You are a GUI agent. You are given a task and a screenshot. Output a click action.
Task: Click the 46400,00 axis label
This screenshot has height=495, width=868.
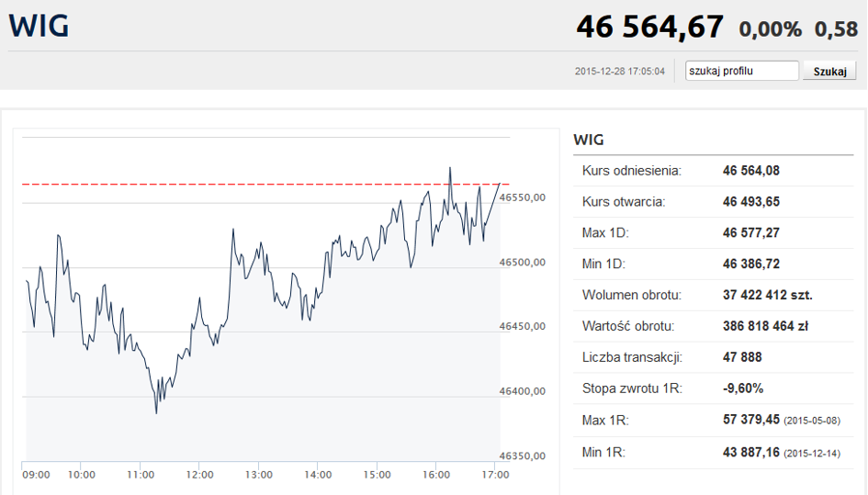[x=522, y=391]
